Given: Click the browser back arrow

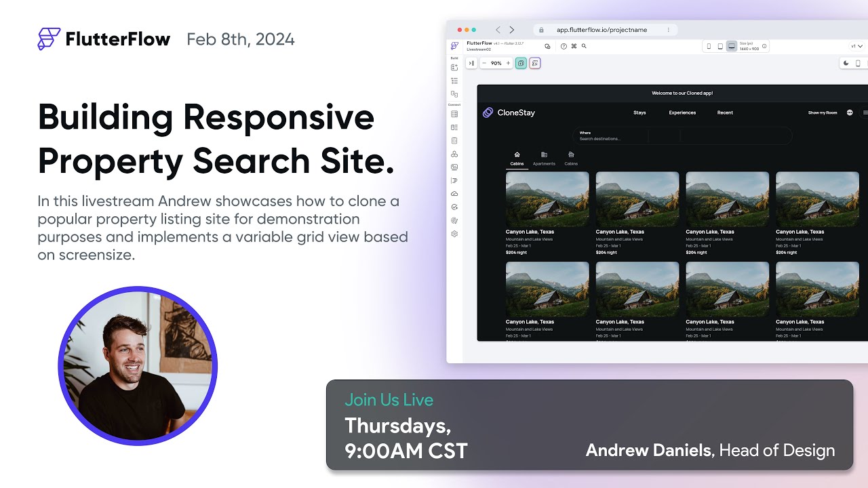Looking at the screenshot, I should tap(498, 30).
